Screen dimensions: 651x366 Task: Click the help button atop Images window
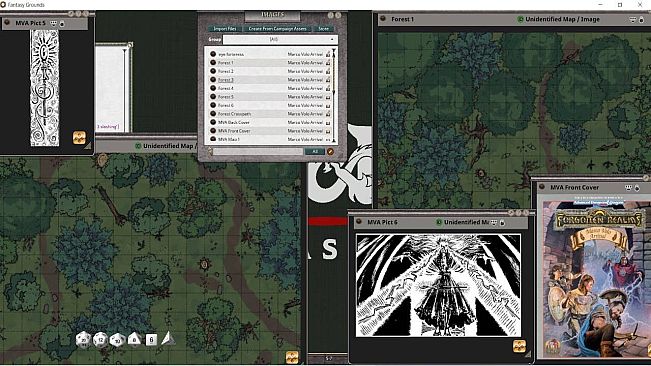tap(330, 15)
